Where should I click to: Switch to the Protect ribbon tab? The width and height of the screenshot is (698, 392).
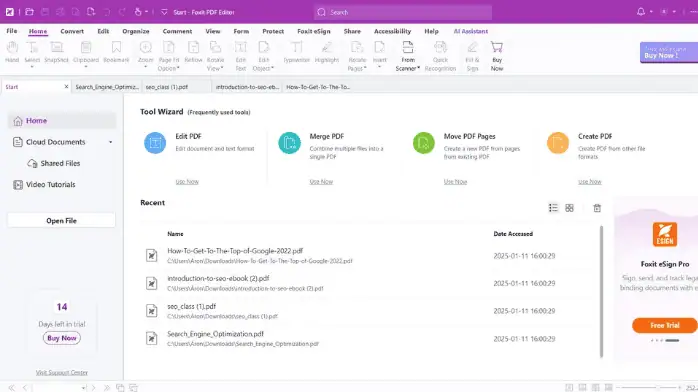click(x=273, y=31)
